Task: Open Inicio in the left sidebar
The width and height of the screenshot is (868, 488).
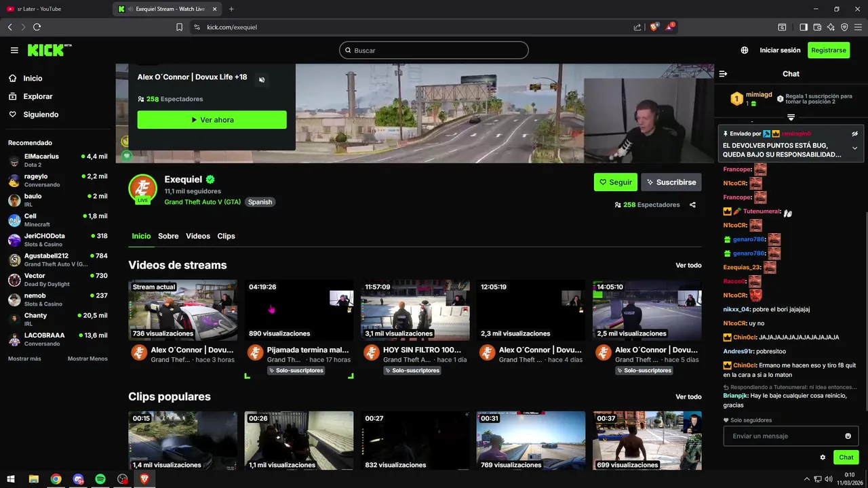Action: tap(33, 79)
